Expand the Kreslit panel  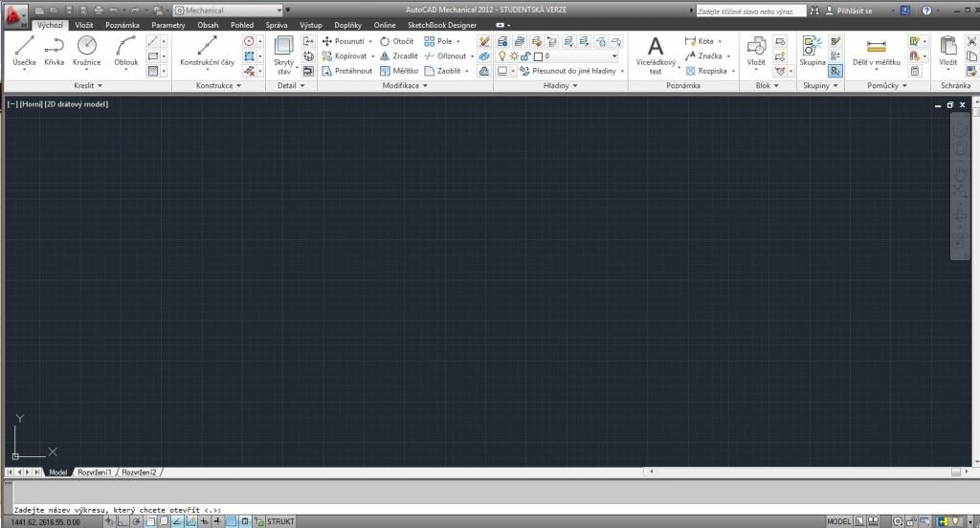[x=87, y=86]
